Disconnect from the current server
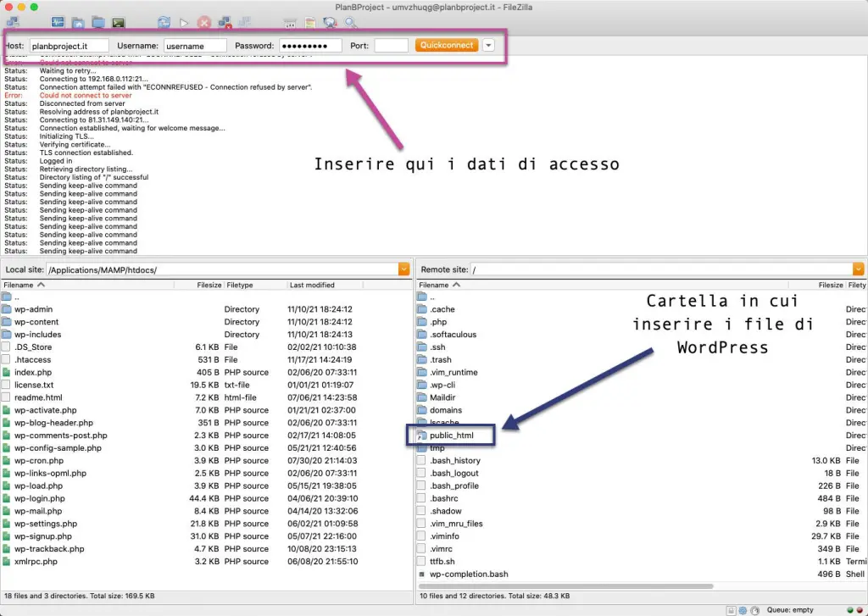The image size is (868, 616). point(224,22)
